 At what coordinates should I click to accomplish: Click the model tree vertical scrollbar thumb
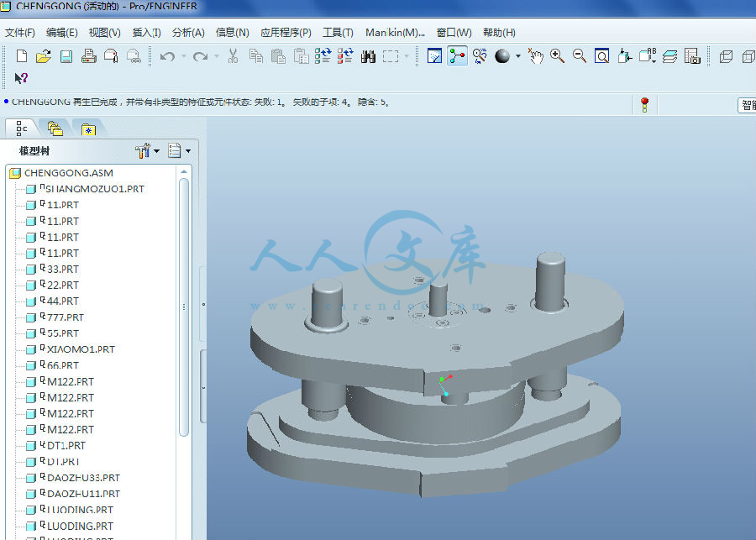pyautogui.click(x=184, y=307)
